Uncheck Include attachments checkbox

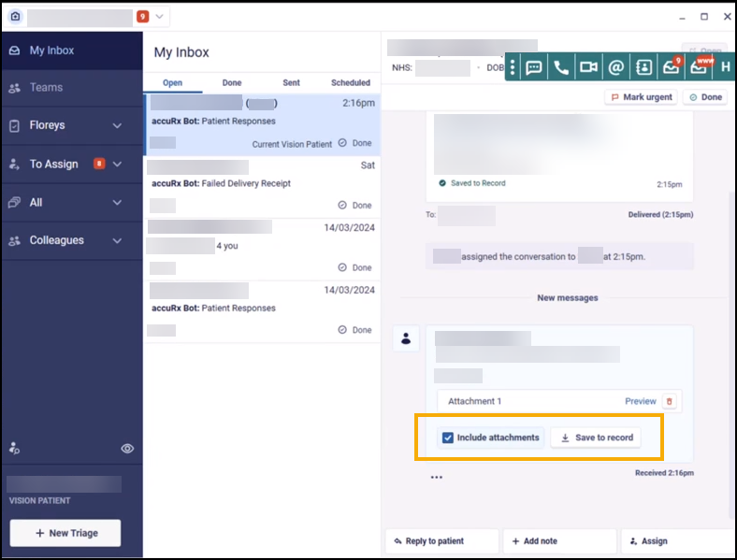[x=448, y=438]
